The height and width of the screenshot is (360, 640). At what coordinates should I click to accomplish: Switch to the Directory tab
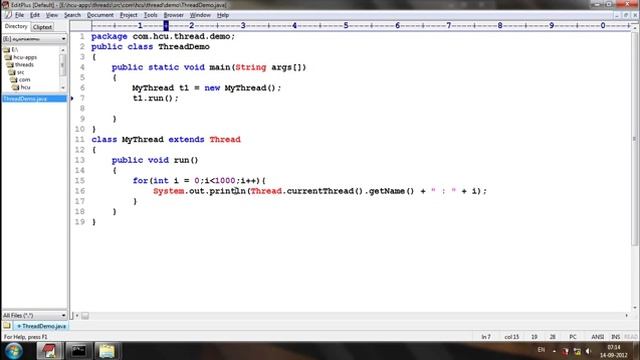tap(16, 27)
